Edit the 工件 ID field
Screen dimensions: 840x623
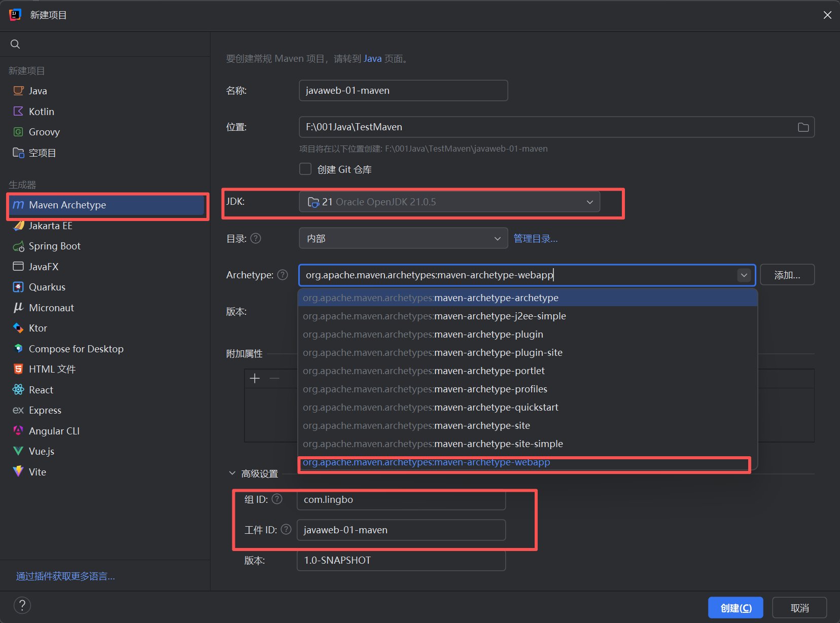coord(401,530)
